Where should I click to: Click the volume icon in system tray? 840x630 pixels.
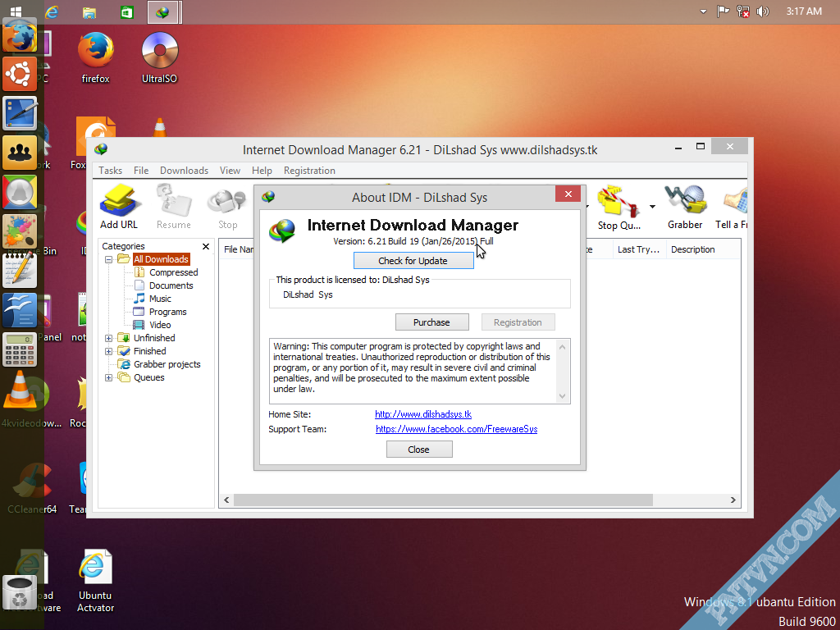(762, 11)
